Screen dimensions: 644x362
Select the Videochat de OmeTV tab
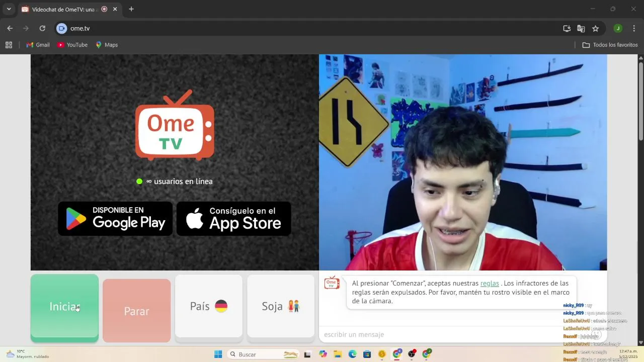[64, 9]
